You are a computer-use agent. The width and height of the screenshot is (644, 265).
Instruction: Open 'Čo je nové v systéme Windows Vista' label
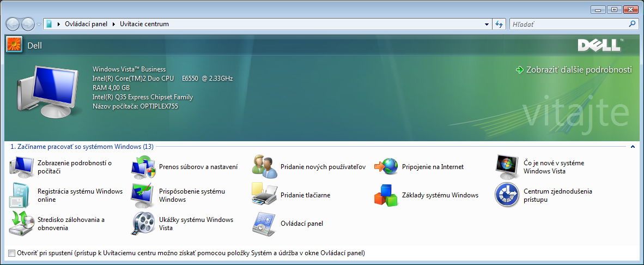tap(554, 167)
